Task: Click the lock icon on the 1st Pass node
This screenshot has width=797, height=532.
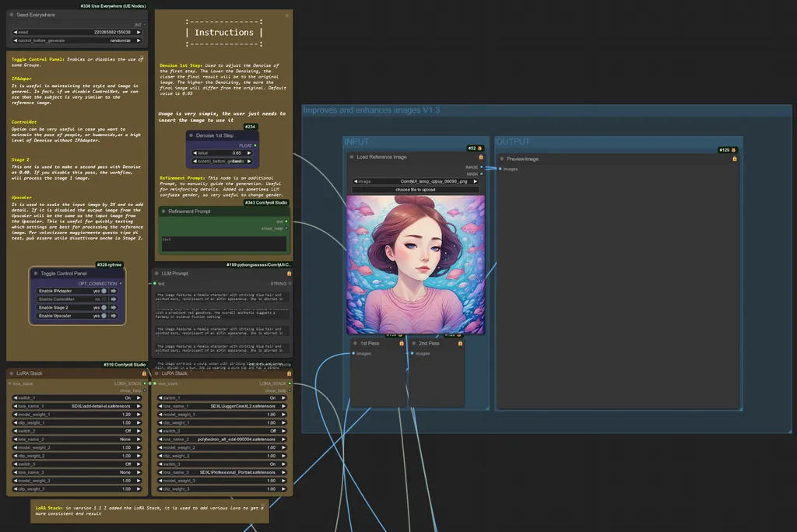Action: point(402,344)
